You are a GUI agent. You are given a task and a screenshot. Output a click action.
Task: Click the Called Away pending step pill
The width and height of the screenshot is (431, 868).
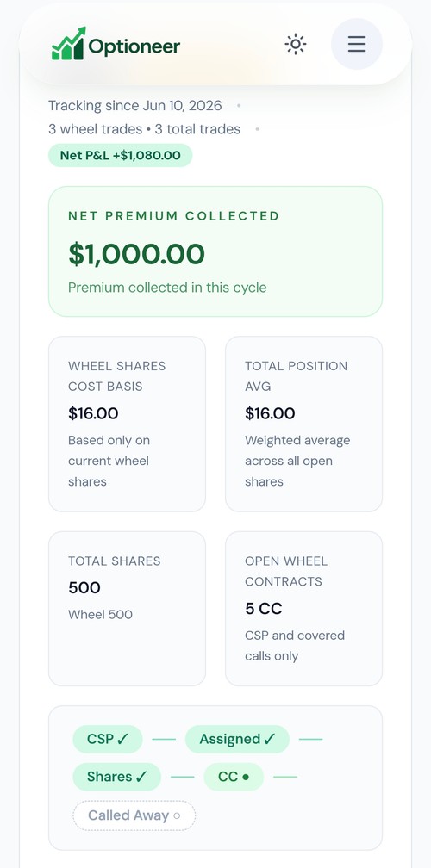(134, 815)
